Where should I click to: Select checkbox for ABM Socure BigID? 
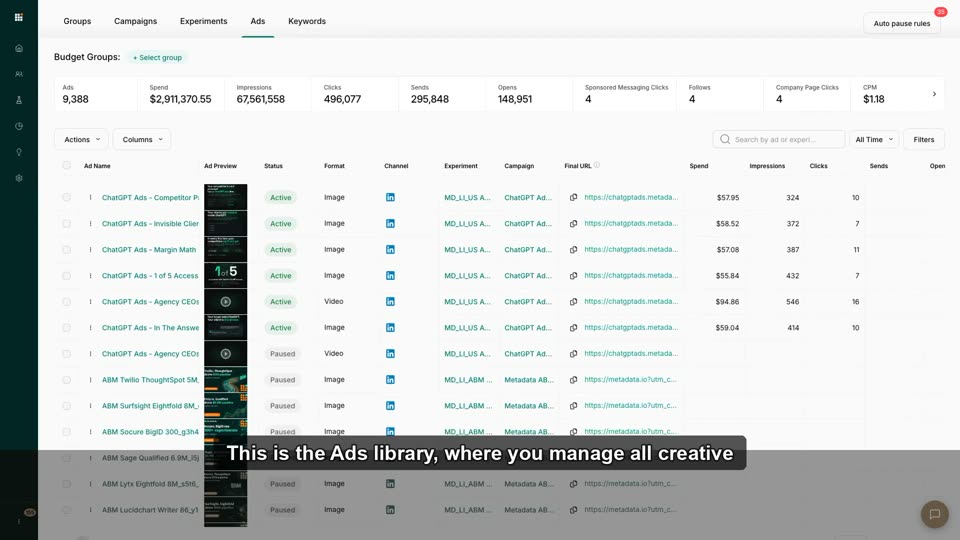(x=67, y=432)
